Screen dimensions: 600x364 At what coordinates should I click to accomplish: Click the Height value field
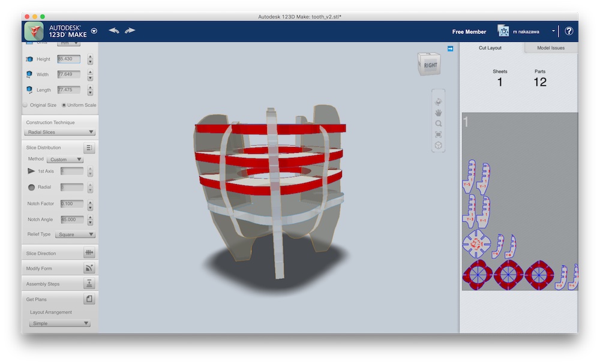tap(69, 59)
